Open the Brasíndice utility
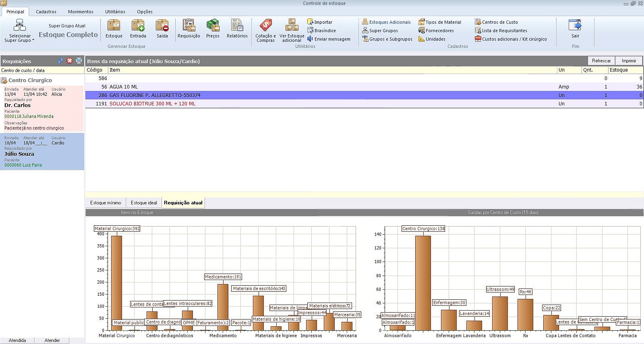This screenshot has width=644, height=344. point(322,31)
